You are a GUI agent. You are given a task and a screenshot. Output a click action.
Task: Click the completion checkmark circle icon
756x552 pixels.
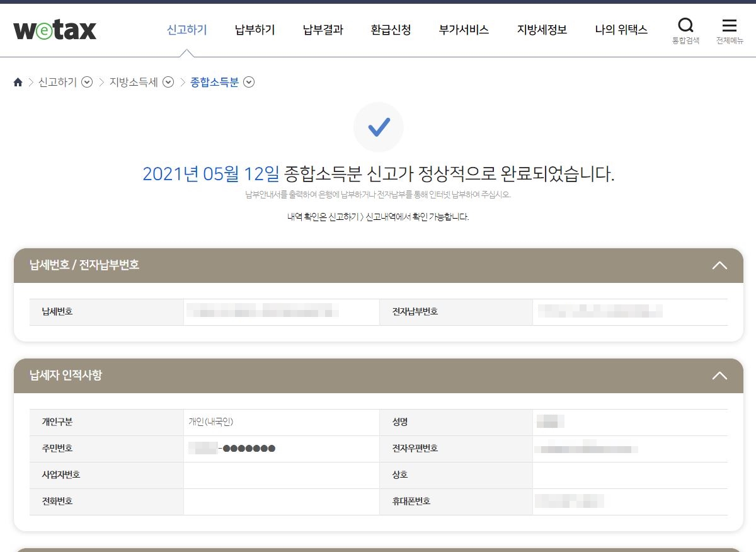(379, 127)
